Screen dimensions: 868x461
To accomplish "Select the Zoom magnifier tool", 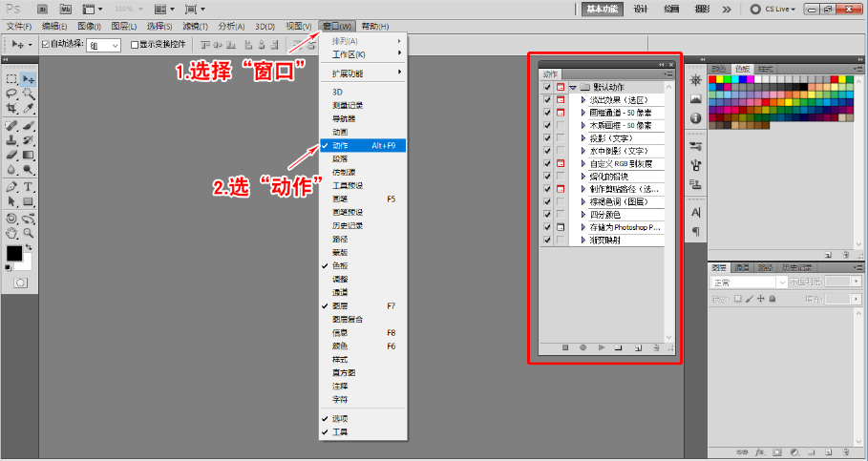I will coord(29,232).
